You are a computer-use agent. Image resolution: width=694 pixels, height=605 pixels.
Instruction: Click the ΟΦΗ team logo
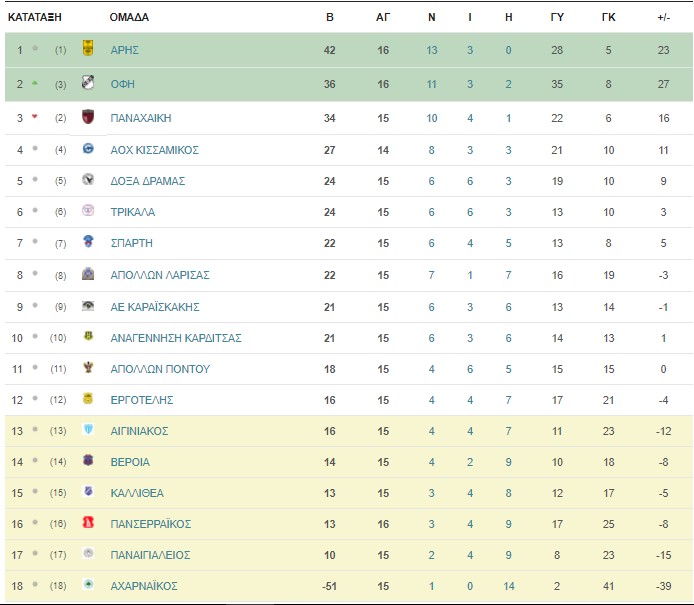pyautogui.click(x=88, y=82)
